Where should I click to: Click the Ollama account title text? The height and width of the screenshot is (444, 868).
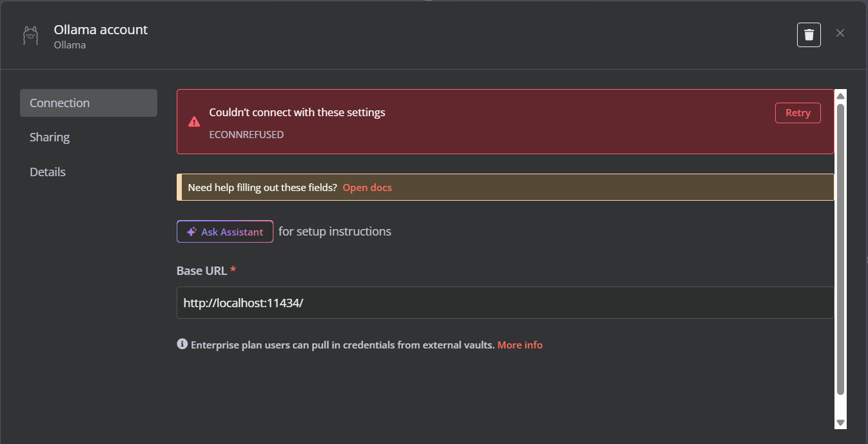point(101,30)
